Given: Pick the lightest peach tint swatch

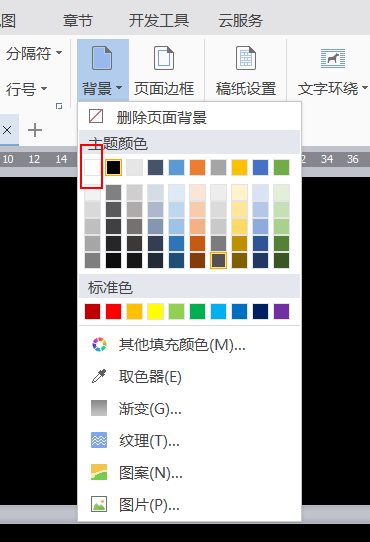Looking at the screenshot, I should 197,193.
